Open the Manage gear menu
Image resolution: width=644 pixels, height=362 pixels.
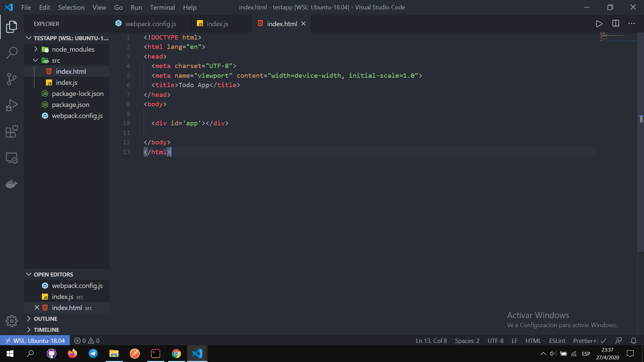click(12, 321)
